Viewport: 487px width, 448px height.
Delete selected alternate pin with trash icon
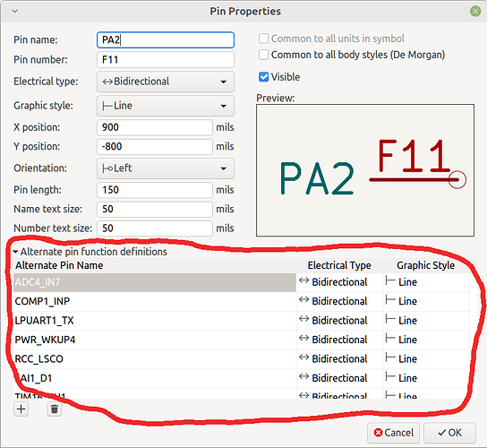click(x=55, y=409)
